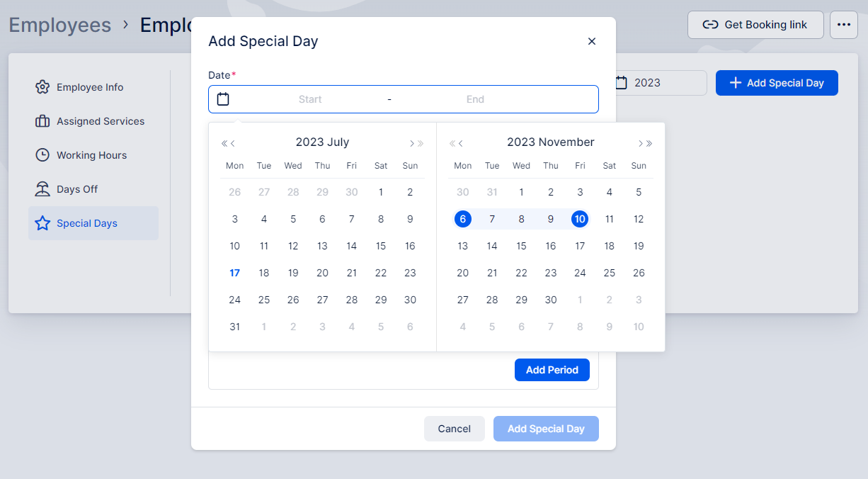
Task: Click the Add Period button
Action: 552,370
